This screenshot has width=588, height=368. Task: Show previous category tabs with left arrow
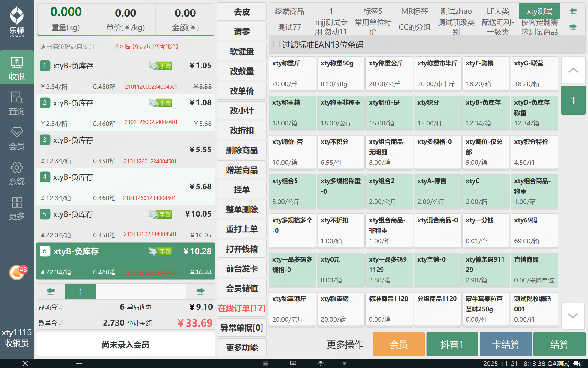pos(573,11)
